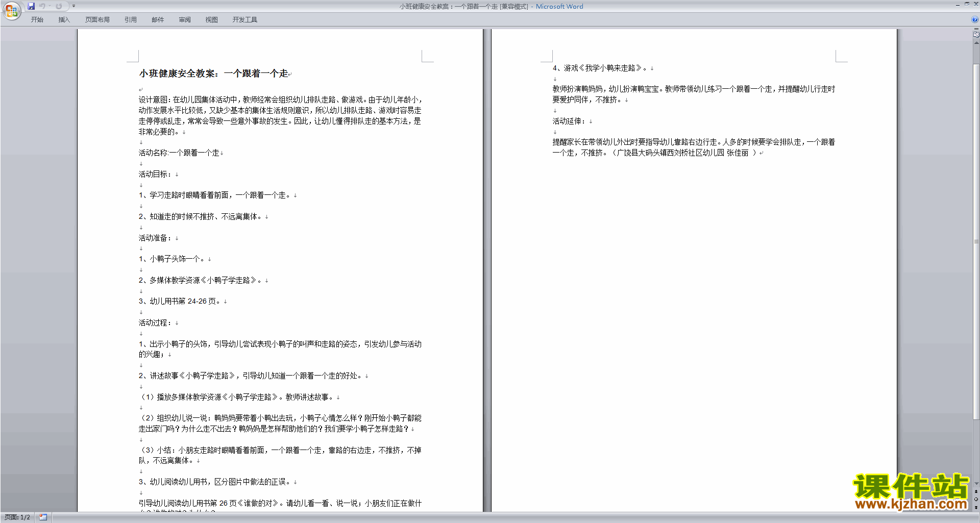Click the 活动过程: heading line
This screenshot has height=523, width=980.
[x=155, y=322]
